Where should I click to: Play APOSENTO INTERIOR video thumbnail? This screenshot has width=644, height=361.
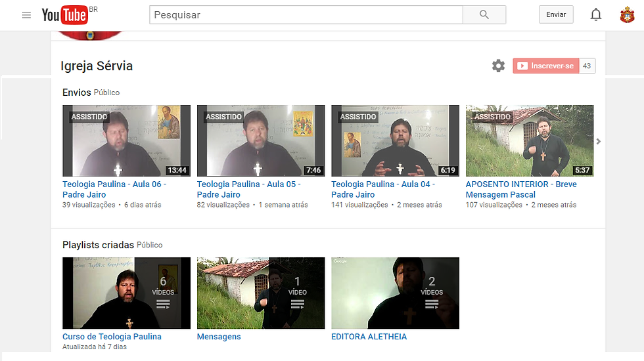pos(530,140)
